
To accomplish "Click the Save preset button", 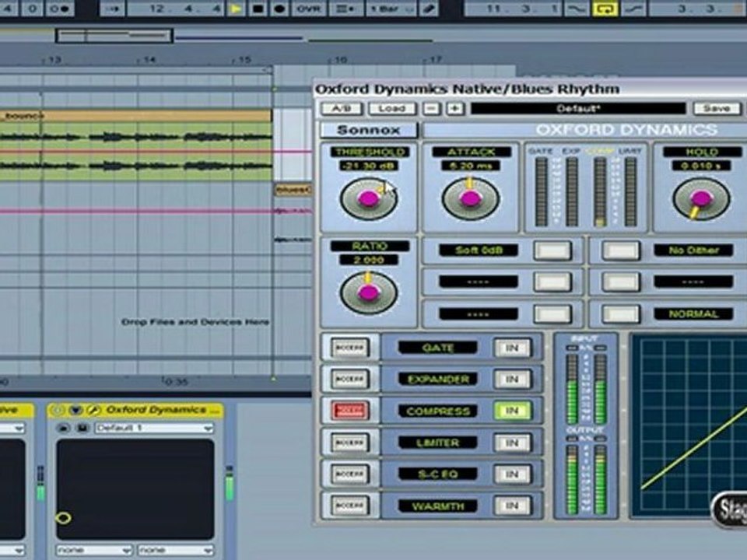I will (717, 109).
